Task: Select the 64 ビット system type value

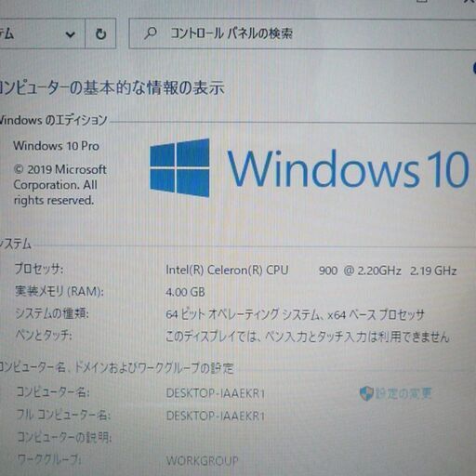Action: [295, 314]
